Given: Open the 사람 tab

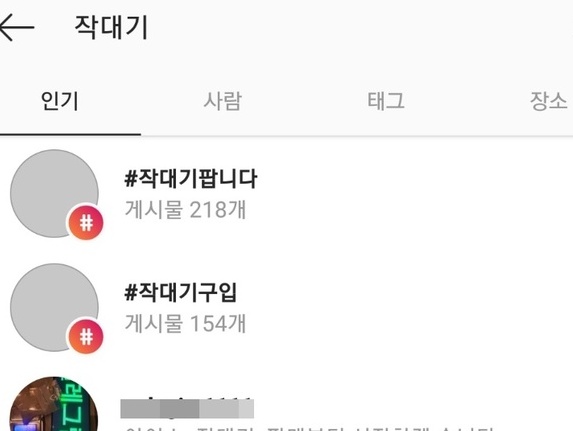Looking at the screenshot, I should click(223, 101).
